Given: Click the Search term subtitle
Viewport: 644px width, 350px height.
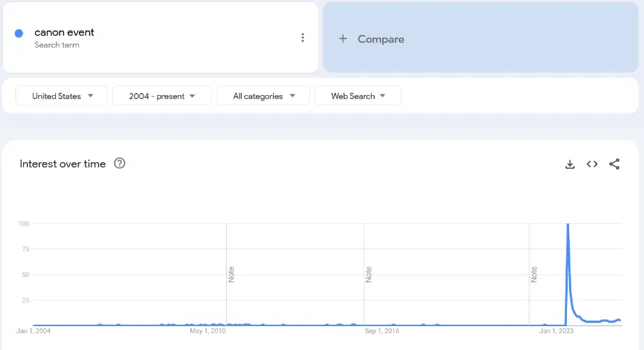Looking at the screenshot, I should click(x=57, y=45).
